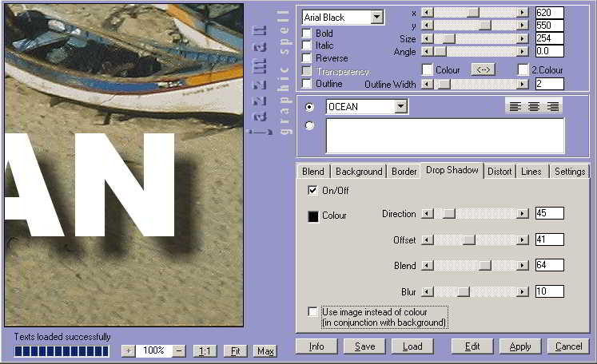This screenshot has width=597, height=364.
Task: Expand the OCEAN text dropdown
Action: click(x=400, y=107)
